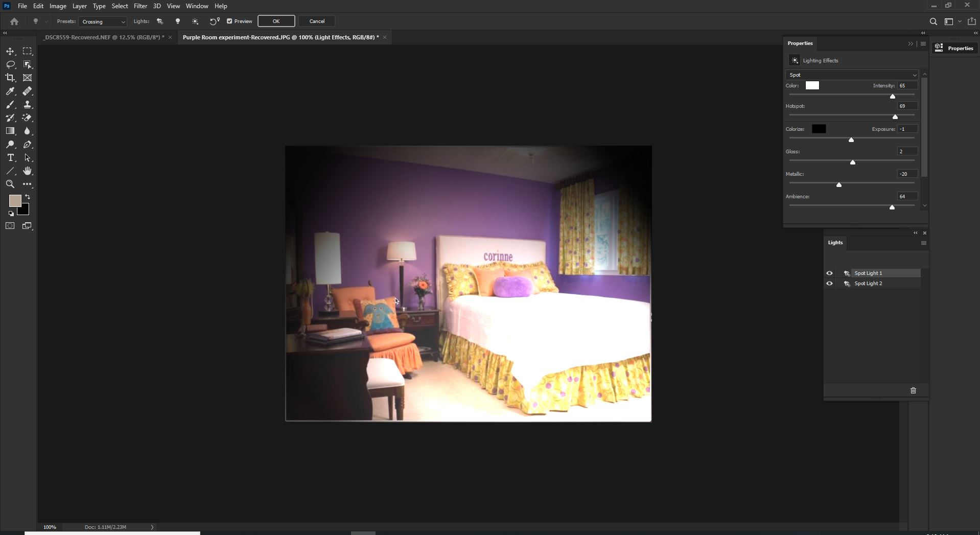Viewport: 980px width, 535px height.
Task: Add a new Point light from the options bar
Action: (177, 21)
